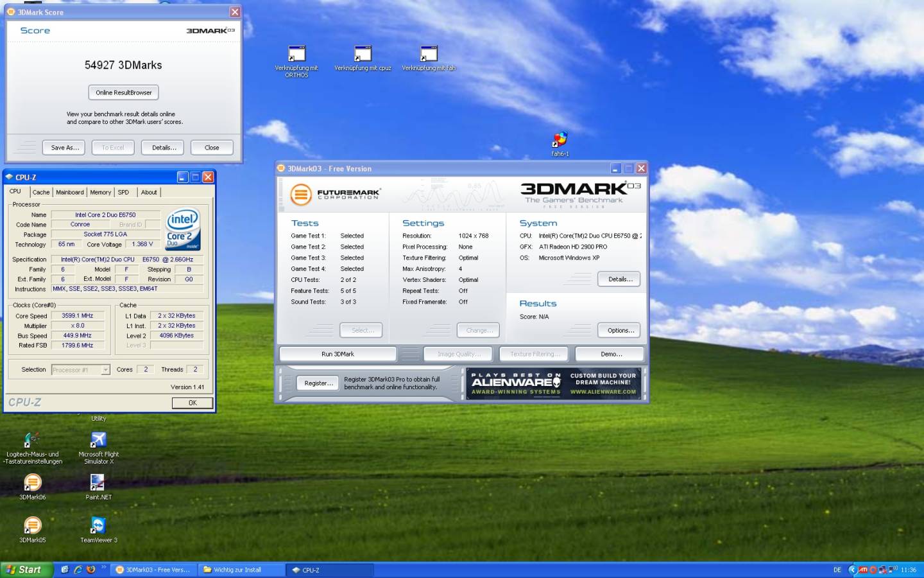Click the Core Speed 3599.1 MHz value
Image resolution: width=924 pixels, height=578 pixels.
click(x=78, y=316)
